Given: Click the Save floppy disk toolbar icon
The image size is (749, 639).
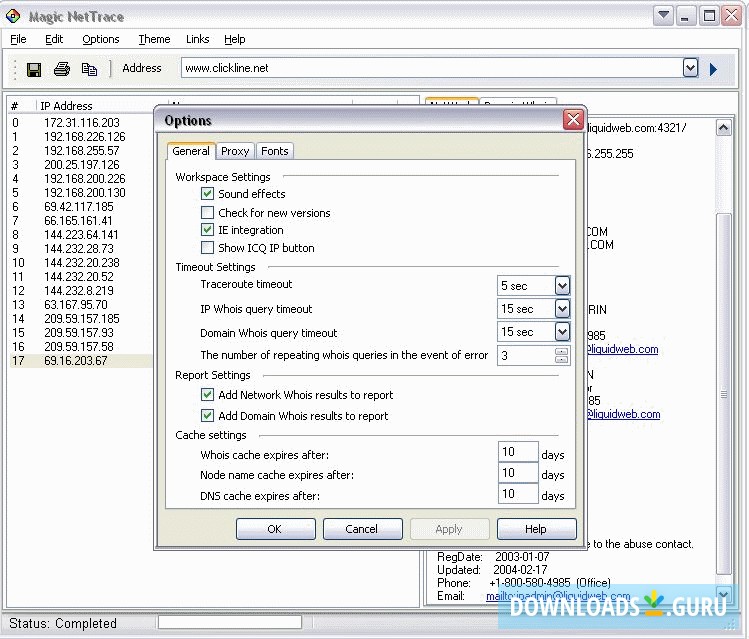Looking at the screenshot, I should (34, 69).
